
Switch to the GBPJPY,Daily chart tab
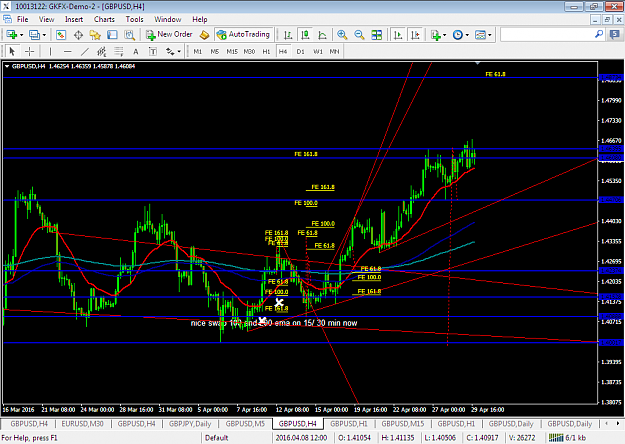click(190, 424)
